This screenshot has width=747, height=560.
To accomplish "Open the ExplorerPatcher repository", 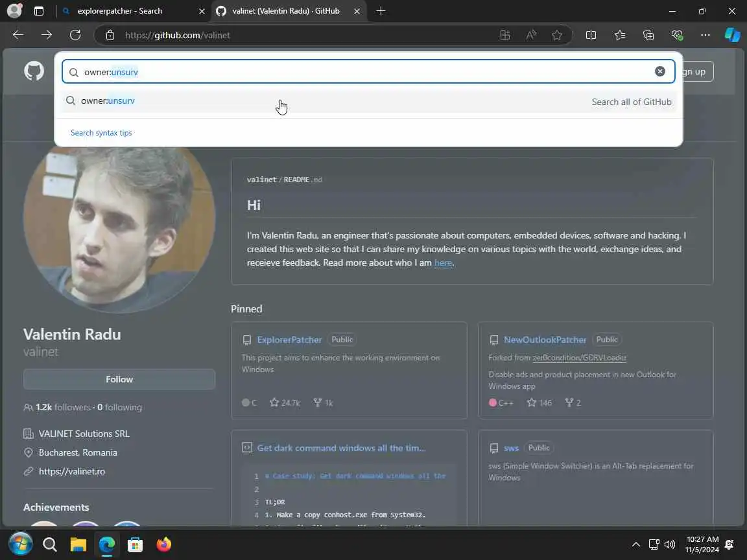I will (x=289, y=340).
